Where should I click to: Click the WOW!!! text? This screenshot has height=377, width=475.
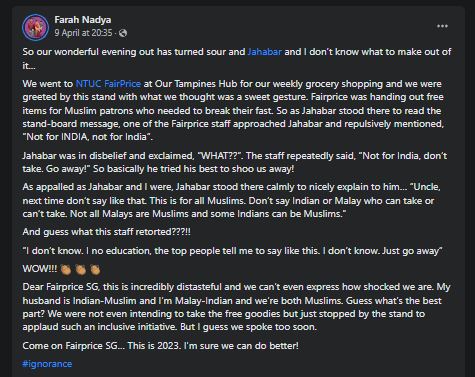40,269
